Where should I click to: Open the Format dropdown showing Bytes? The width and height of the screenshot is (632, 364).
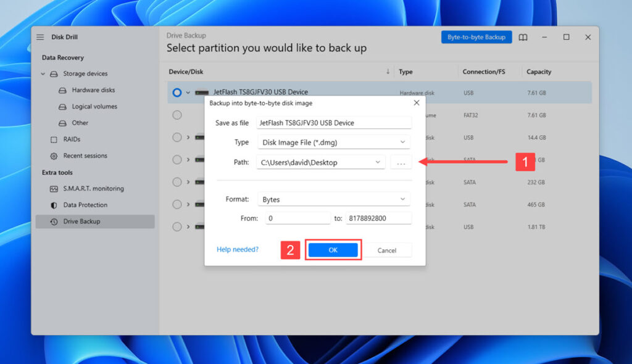pos(333,199)
